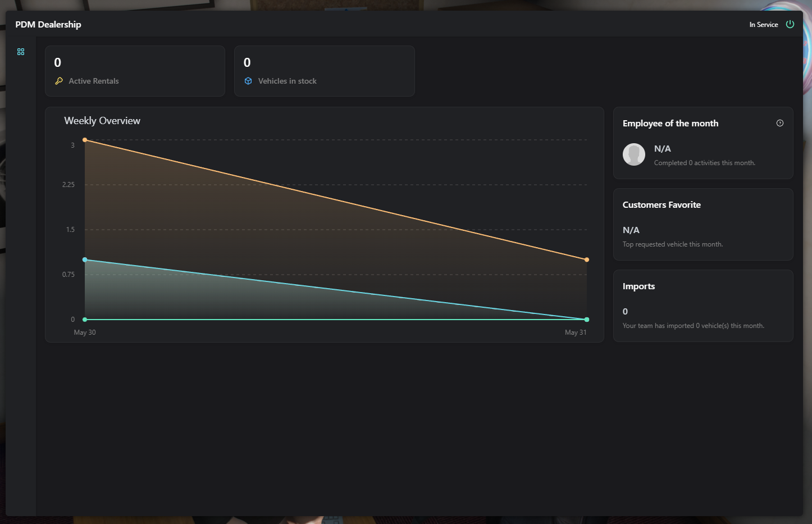This screenshot has height=524, width=812.
Task: Open the Active Rentals label
Action: [x=94, y=81]
